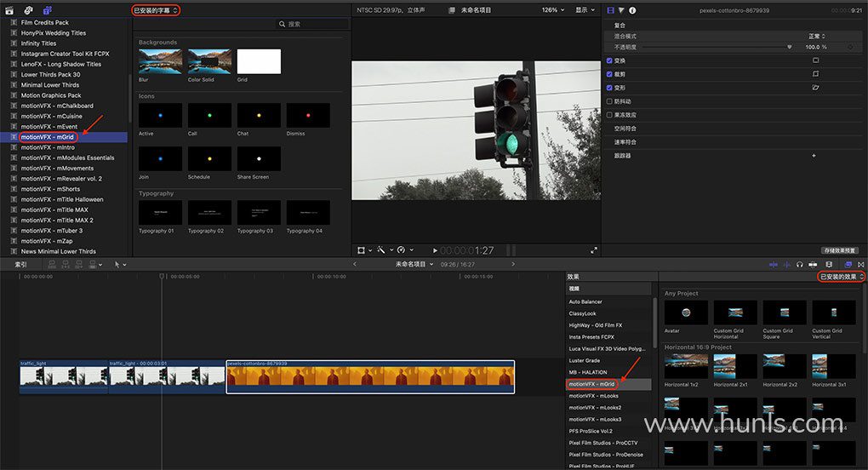The height and width of the screenshot is (470, 868).
Task: Open the Color inspector icon
Action: click(x=621, y=10)
